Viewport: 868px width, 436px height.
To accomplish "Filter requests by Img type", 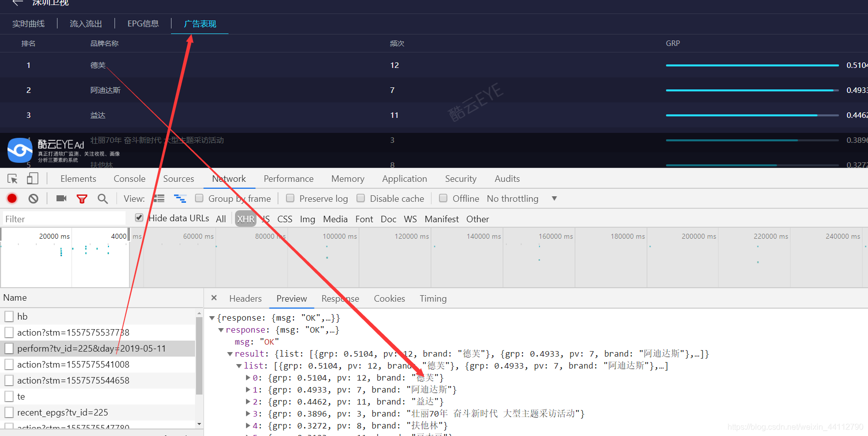I will coord(307,219).
